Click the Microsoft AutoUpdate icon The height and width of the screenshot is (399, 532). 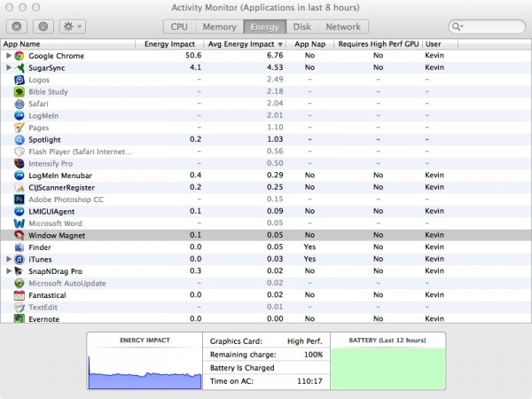click(20, 283)
